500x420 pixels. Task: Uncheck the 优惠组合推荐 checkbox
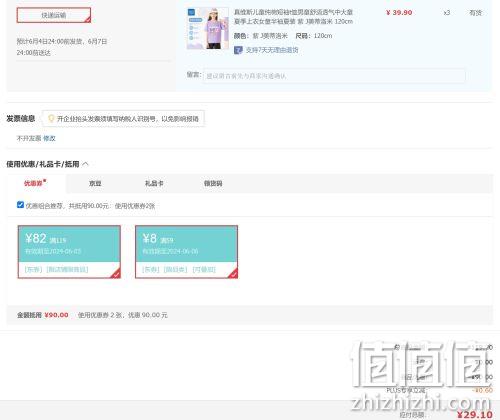click(20, 205)
